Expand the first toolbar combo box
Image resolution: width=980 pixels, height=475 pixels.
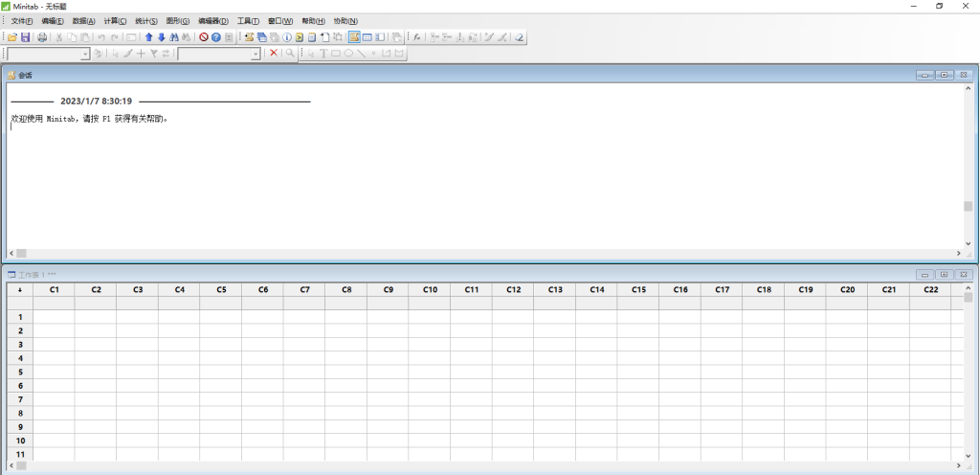[85, 54]
